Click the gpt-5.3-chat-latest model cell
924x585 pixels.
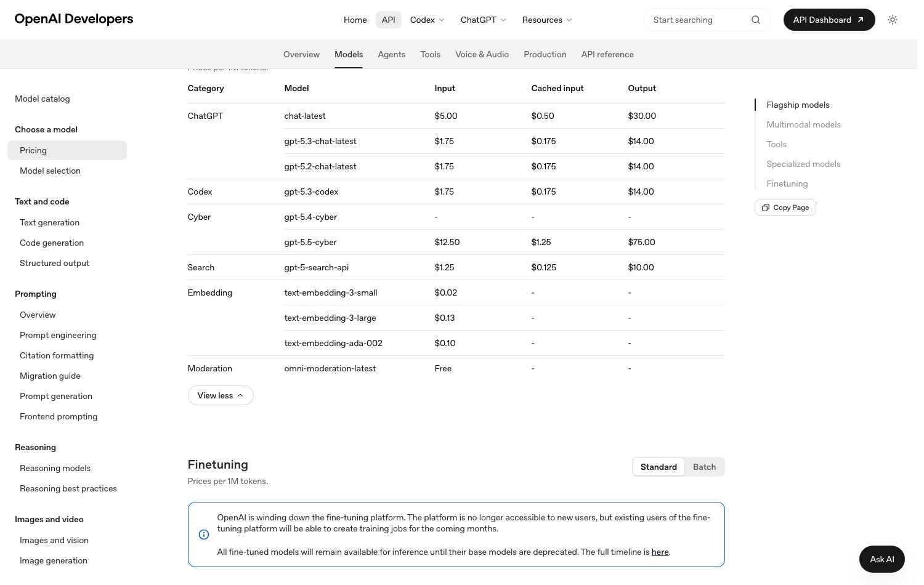point(320,141)
